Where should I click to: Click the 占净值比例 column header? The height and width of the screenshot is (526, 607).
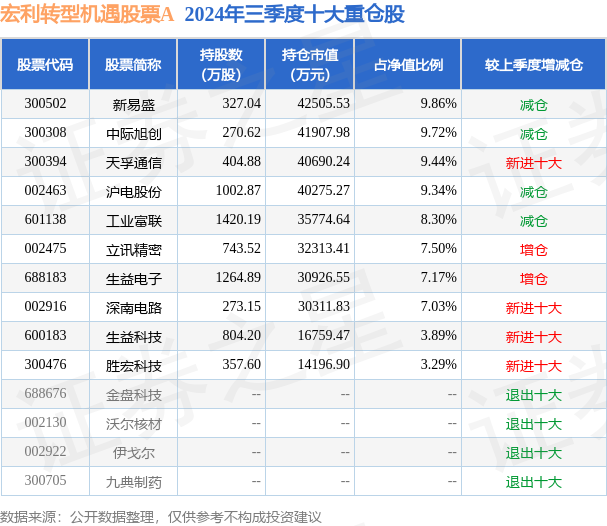tap(408, 65)
